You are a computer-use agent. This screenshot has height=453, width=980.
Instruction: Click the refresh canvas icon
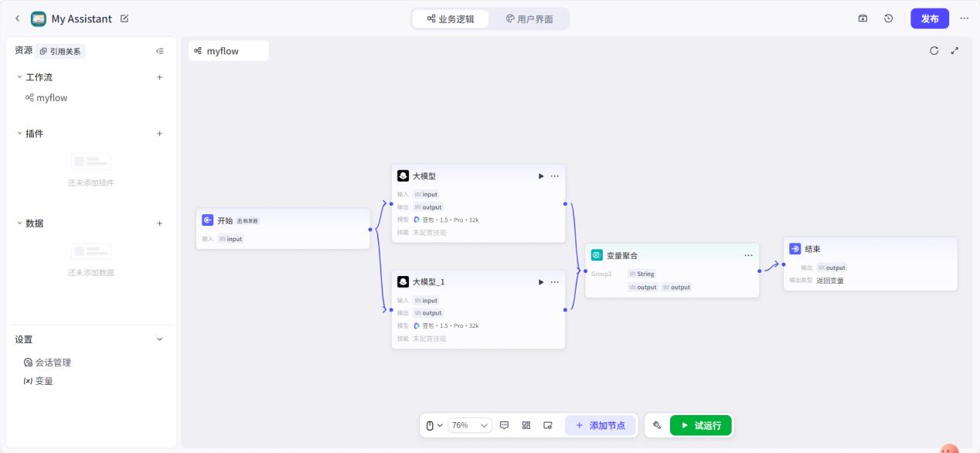[934, 50]
